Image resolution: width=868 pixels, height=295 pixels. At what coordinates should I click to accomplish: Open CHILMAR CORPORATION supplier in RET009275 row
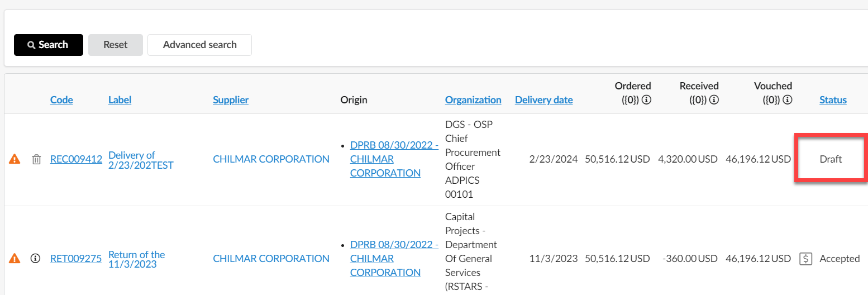pos(271,259)
